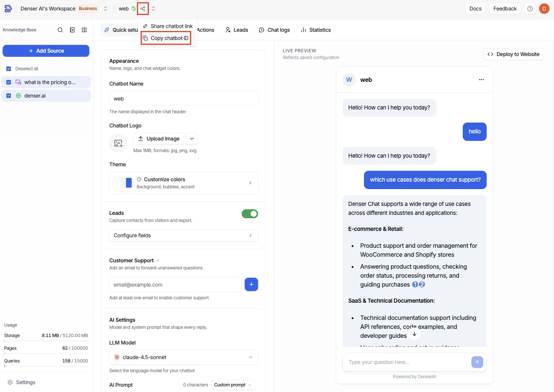Uncheck the denser.ai source checkbox
Image resolution: width=554 pixels, height=392 pixels.
(x=9, y=96)
